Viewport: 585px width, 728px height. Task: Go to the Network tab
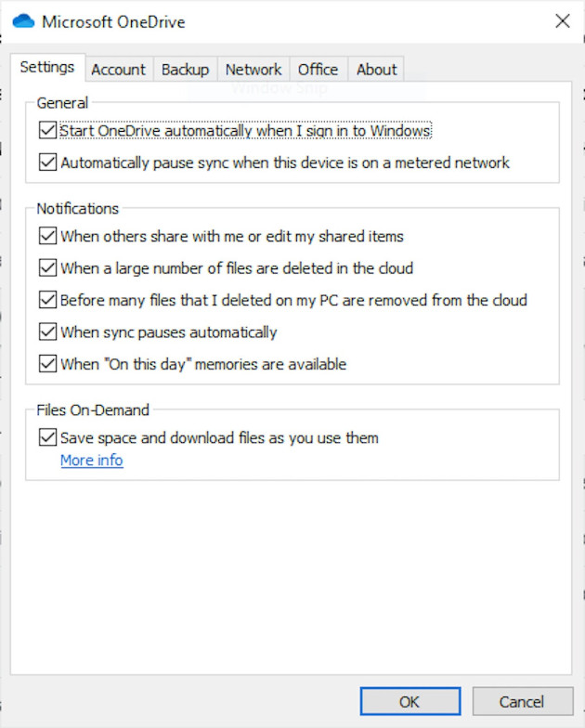tap(253, 70)
